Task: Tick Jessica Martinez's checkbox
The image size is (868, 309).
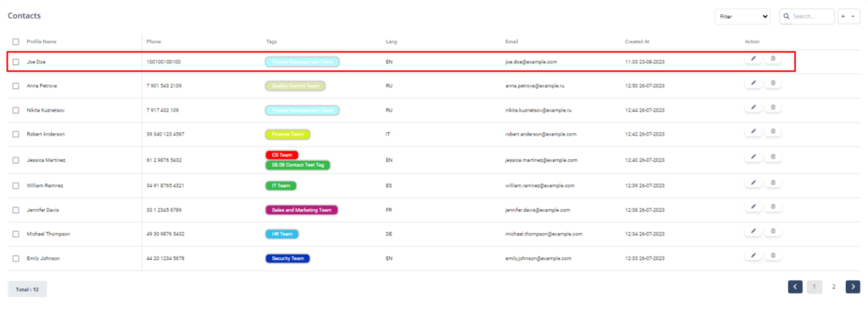Action: tap(15, 160)
